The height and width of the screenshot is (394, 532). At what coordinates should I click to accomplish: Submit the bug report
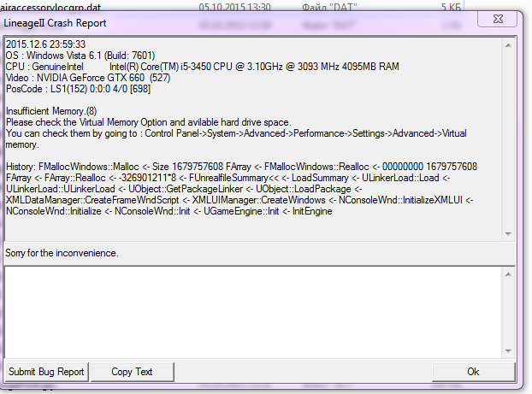(46, 372)
